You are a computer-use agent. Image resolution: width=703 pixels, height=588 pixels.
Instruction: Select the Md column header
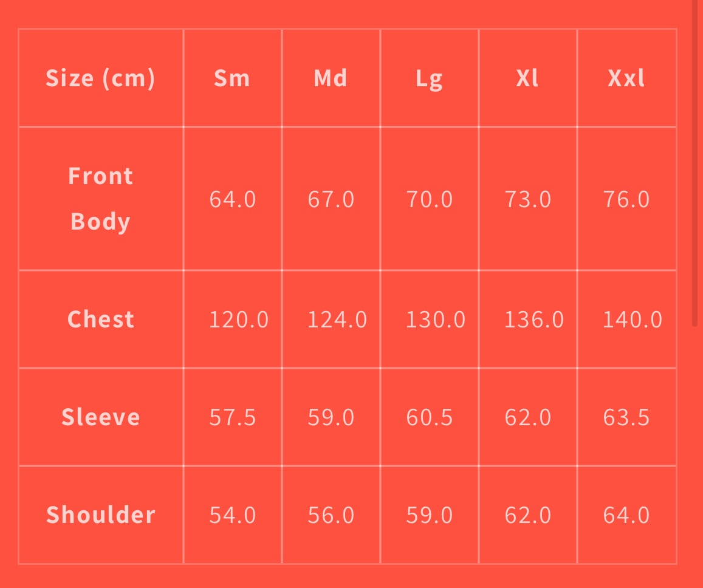331,78
